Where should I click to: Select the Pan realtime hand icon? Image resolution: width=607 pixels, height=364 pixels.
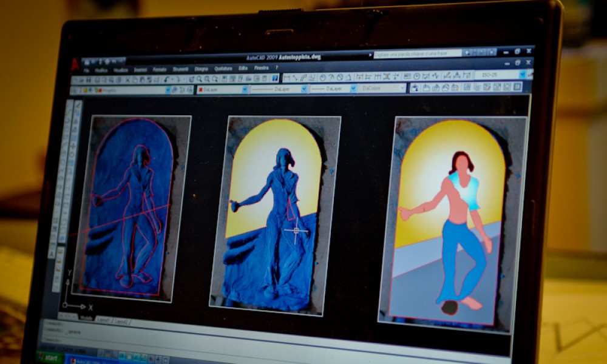pos(191,79)
